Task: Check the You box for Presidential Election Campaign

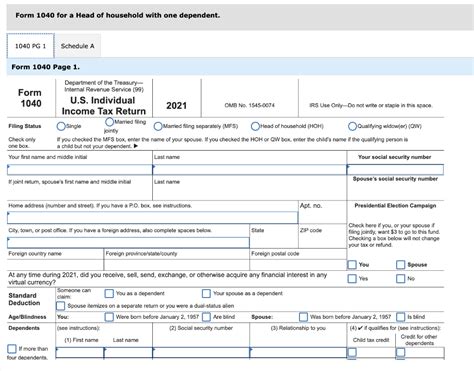Action: pos(352,265)
